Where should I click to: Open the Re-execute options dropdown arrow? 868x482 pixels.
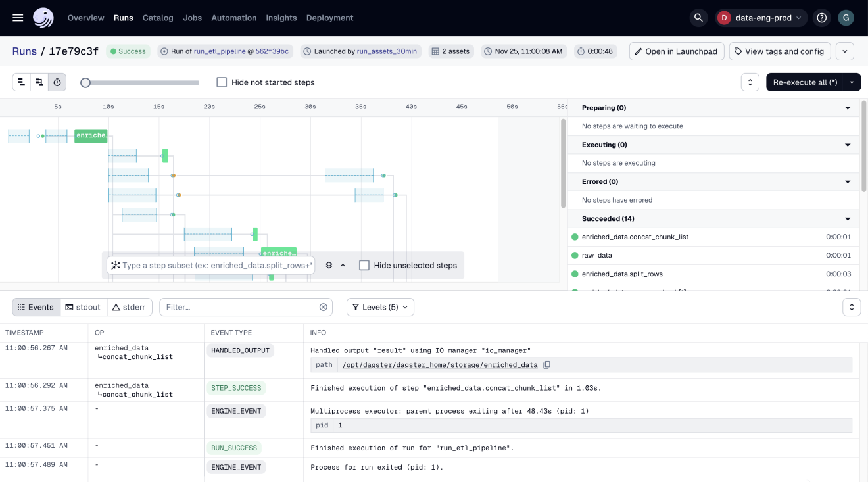(852, 82)
